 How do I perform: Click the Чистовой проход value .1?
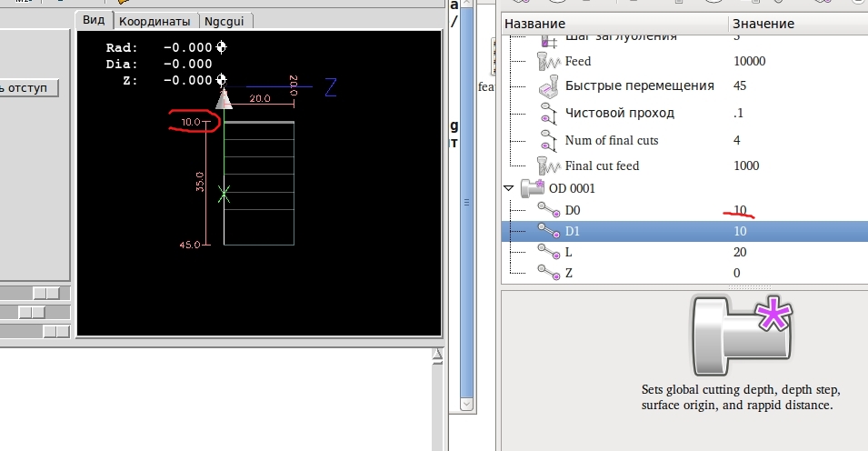[738, 113]
